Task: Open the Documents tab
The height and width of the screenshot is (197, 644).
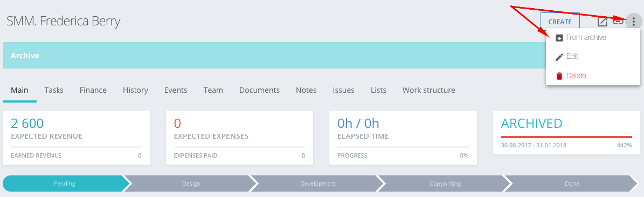Action: pyautogui.click(x=260, y=90)
